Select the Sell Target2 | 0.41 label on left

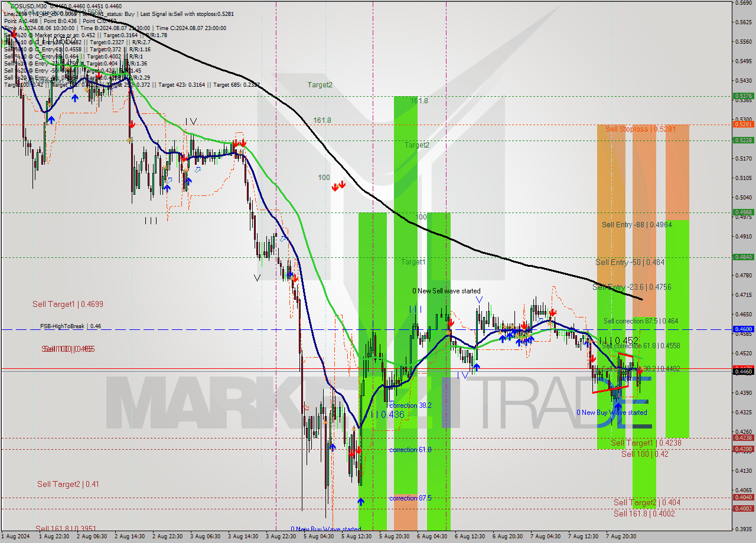(68, 484)
